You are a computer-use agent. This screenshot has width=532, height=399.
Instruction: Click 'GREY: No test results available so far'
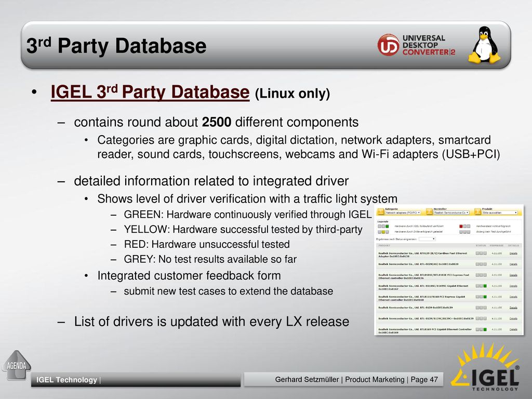pyautogui.click(x=210, y=259)
